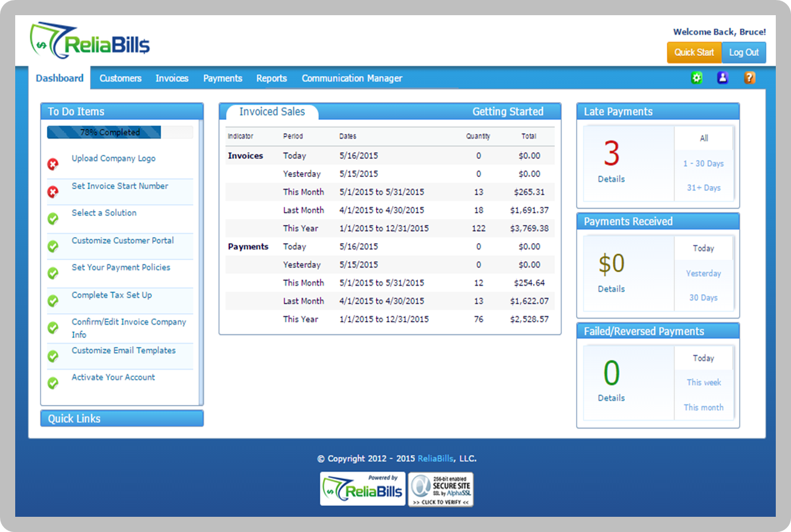This screenshot has width=791, height=532.
Task: Click the Powered by ReliaBills badge
Action: [x=362, y=489]
